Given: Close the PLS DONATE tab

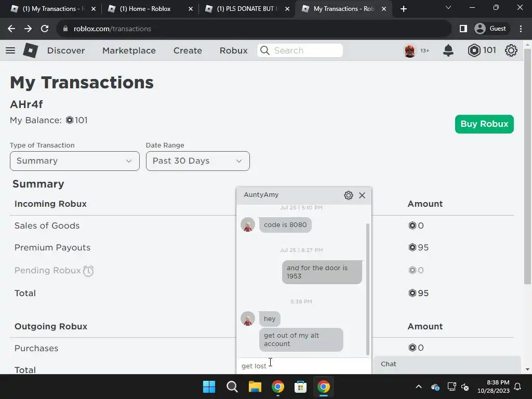Looking at the screenshot, I should click(x=287, y=9).
